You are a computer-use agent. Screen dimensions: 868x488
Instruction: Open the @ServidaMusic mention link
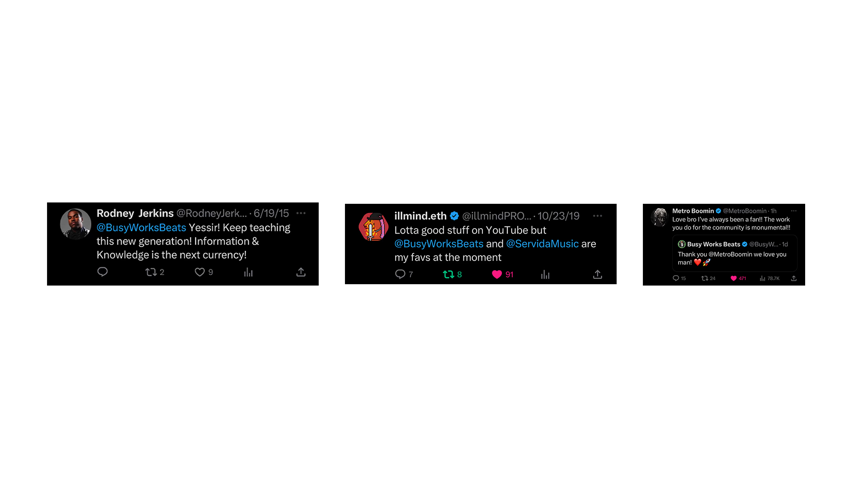[x=542, y=244]
